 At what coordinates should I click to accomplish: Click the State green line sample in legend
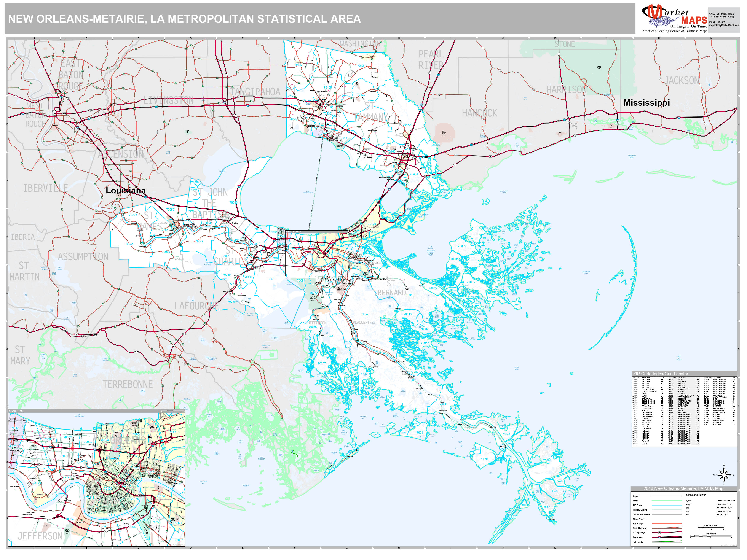pyautogui.click(x=667, y=501)
